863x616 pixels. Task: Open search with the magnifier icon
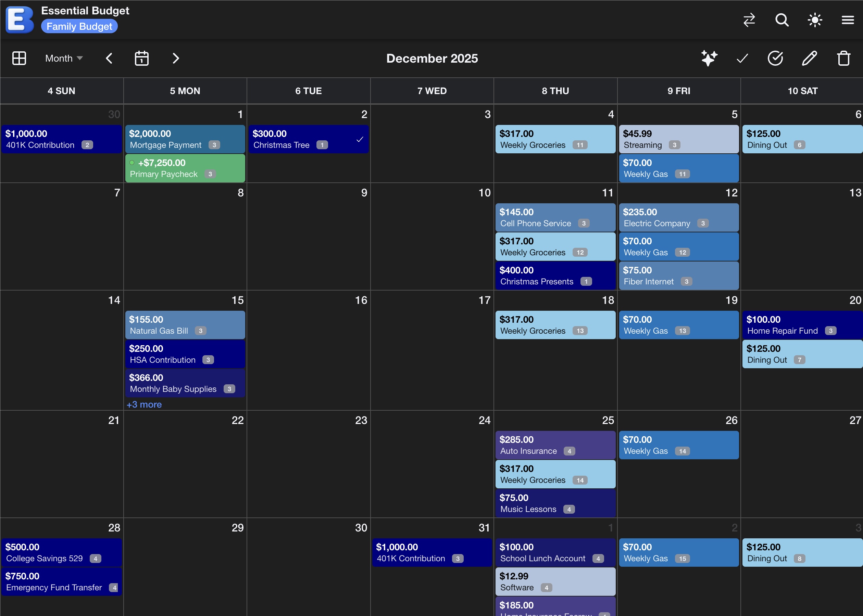(x=782, y=20)
